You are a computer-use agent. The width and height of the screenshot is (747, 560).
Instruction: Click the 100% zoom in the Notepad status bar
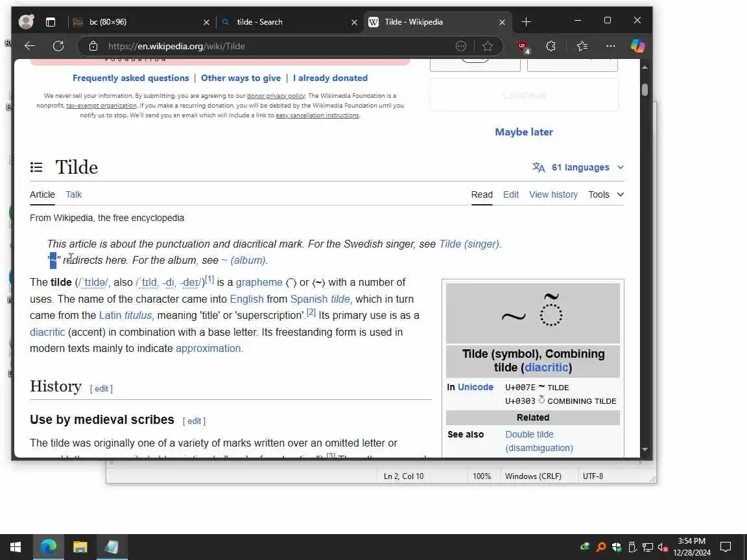pos(482,476)
